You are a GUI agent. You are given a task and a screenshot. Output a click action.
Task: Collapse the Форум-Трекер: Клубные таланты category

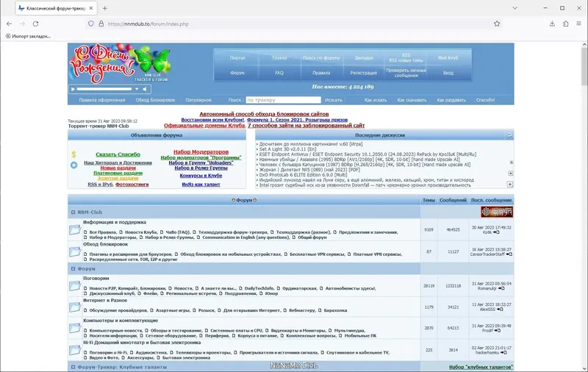[x=73, y=367]
